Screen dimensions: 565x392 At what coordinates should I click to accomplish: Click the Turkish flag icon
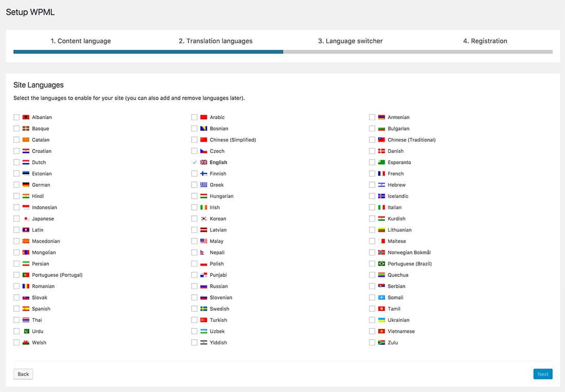point(203,320)
